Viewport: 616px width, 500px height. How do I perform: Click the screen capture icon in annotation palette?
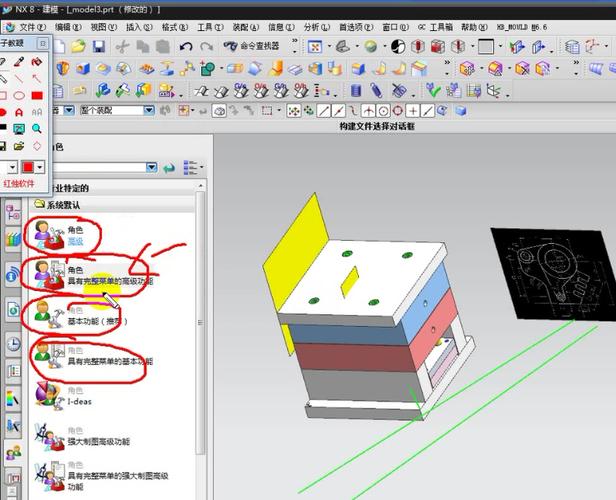18,128
